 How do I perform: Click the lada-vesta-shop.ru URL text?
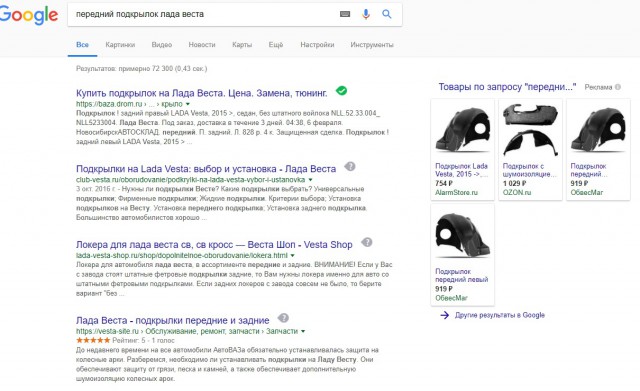coord(182,256)
